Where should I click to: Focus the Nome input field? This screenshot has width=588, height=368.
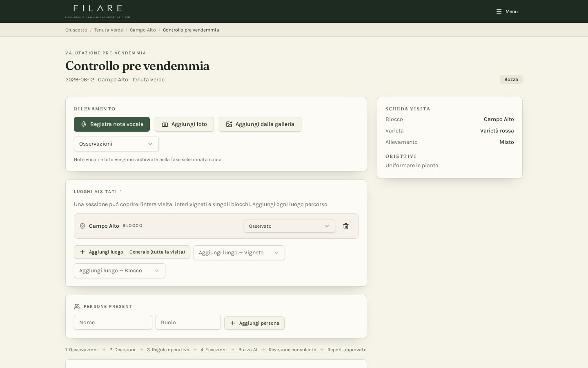(x=113, y=322)
